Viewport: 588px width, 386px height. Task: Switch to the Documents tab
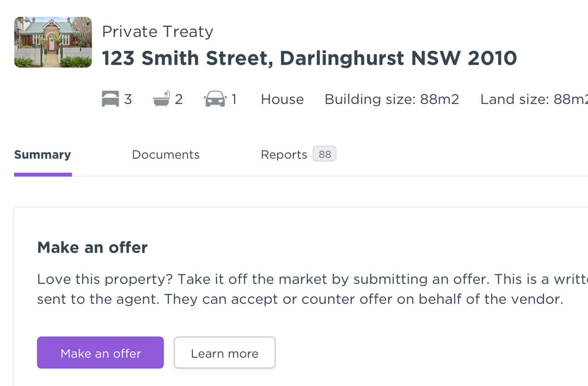click(166, 155)
